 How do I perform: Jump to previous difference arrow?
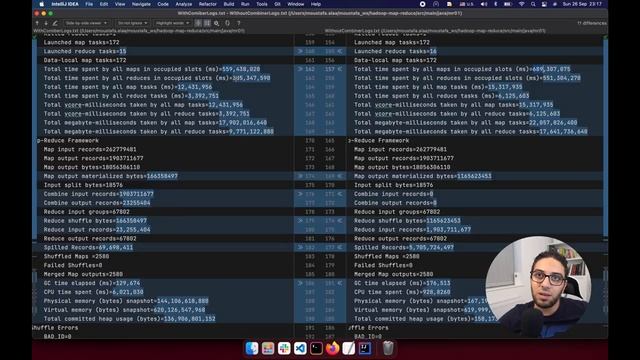tap(37, 23)
